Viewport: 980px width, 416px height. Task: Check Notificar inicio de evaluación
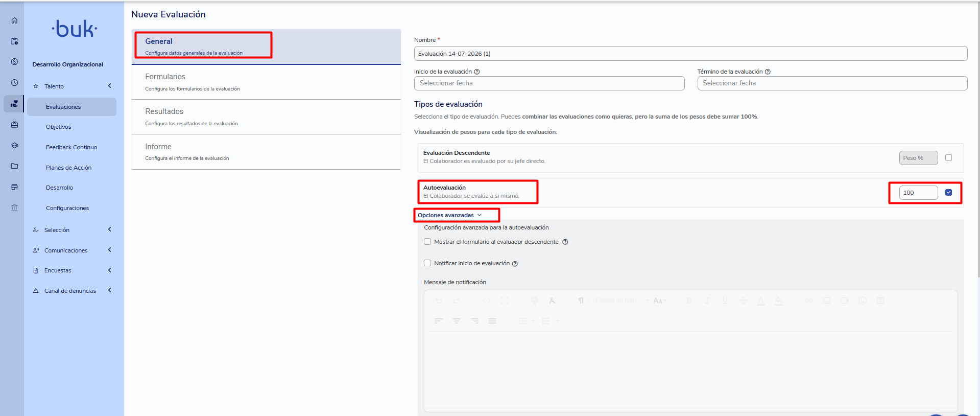(427, 263)
